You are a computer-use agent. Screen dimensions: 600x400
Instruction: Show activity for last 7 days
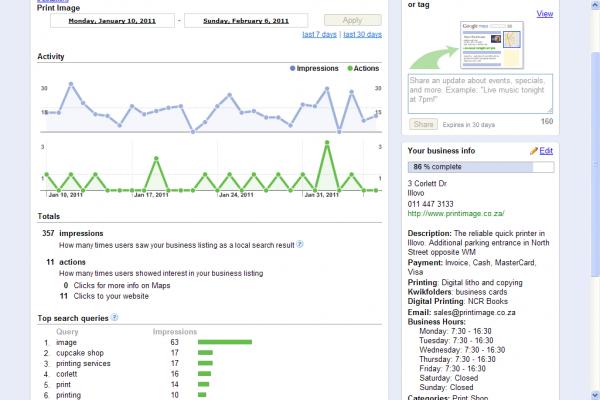tap(319, 35)
